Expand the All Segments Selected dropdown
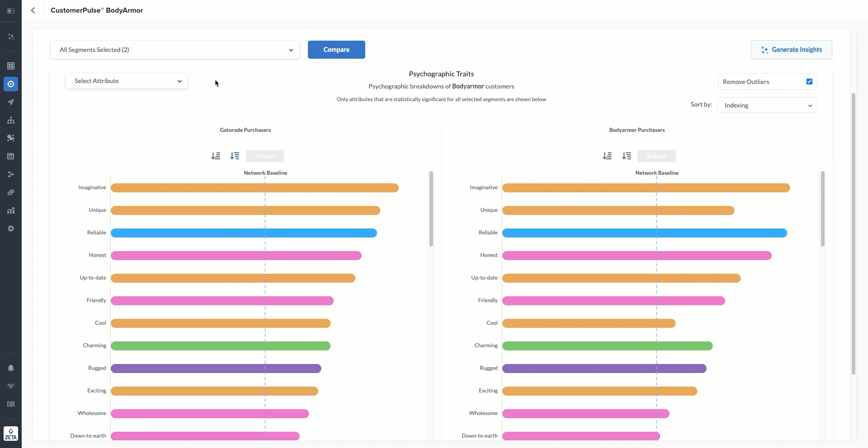Screen dimensions: 868x448 tap(175, 50)
